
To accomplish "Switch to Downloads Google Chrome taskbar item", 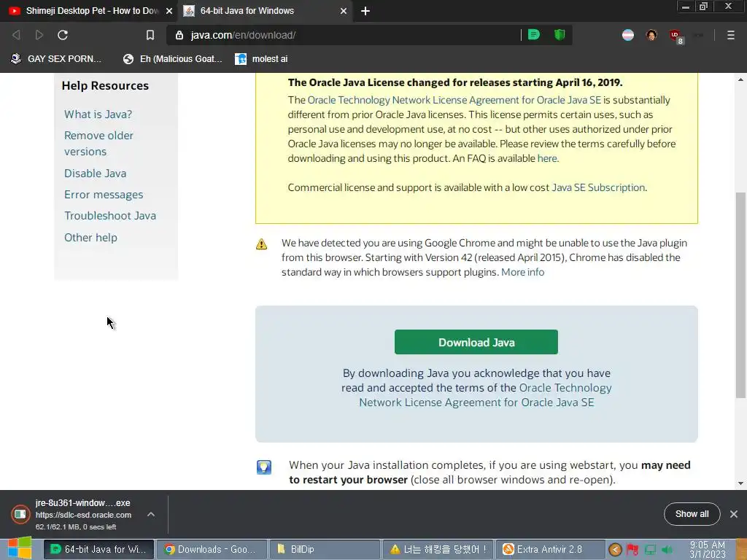I will tap(211, 549).
